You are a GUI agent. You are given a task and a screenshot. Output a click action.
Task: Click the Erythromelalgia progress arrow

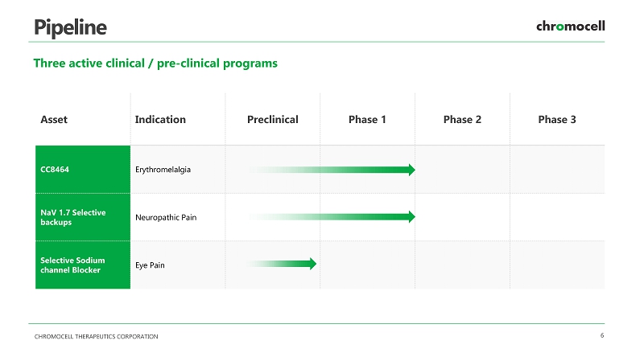(x=332, y=170)
